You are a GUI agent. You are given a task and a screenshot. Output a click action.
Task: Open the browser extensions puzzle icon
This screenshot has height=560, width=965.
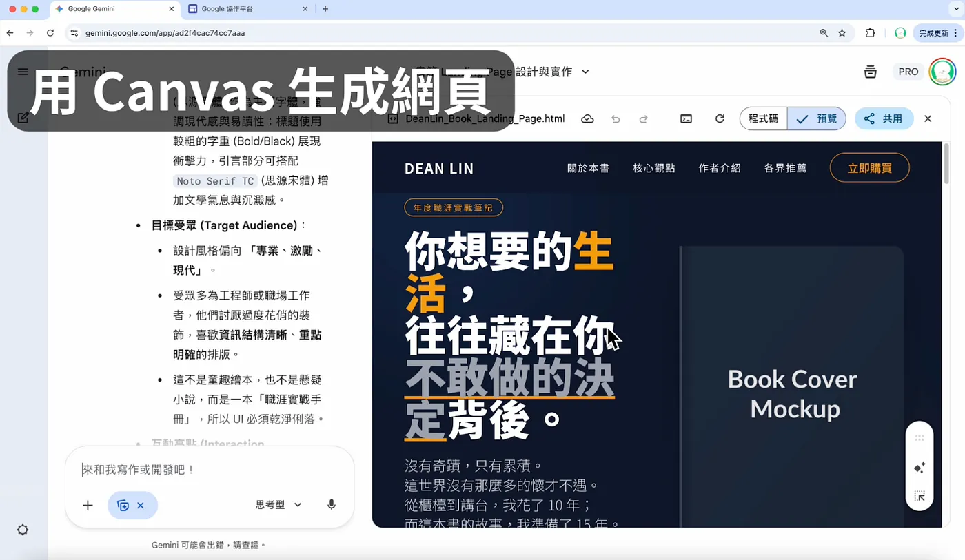pos(871,33)
